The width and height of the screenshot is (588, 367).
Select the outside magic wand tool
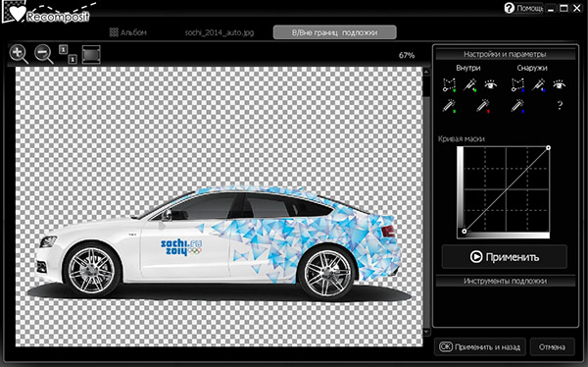click(x=538, y=85)
